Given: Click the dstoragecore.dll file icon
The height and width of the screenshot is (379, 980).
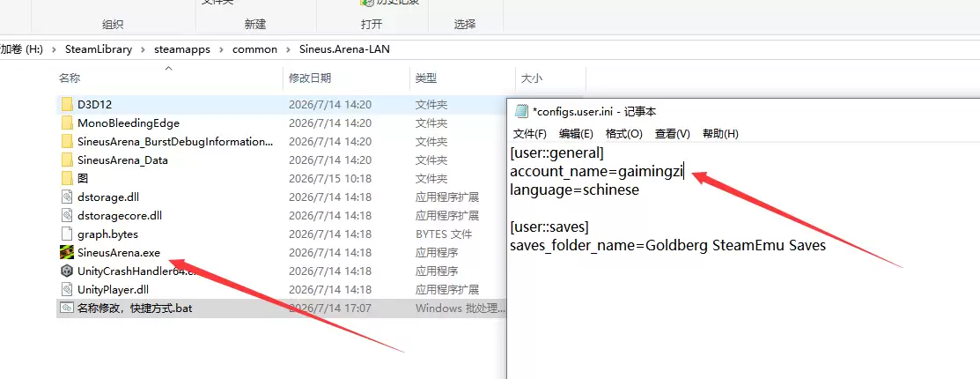Looking at the screenshot, I should click(67, 216).
